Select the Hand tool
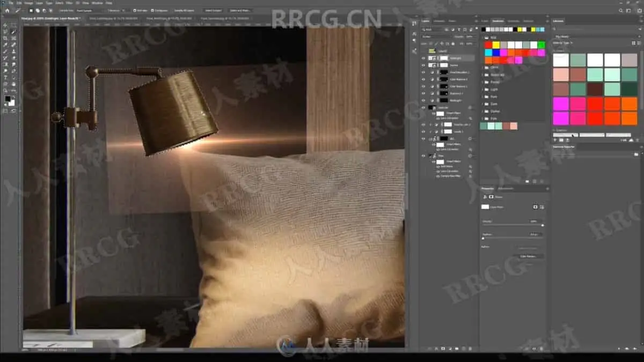The image size is (644, 362). pos(13,84)
